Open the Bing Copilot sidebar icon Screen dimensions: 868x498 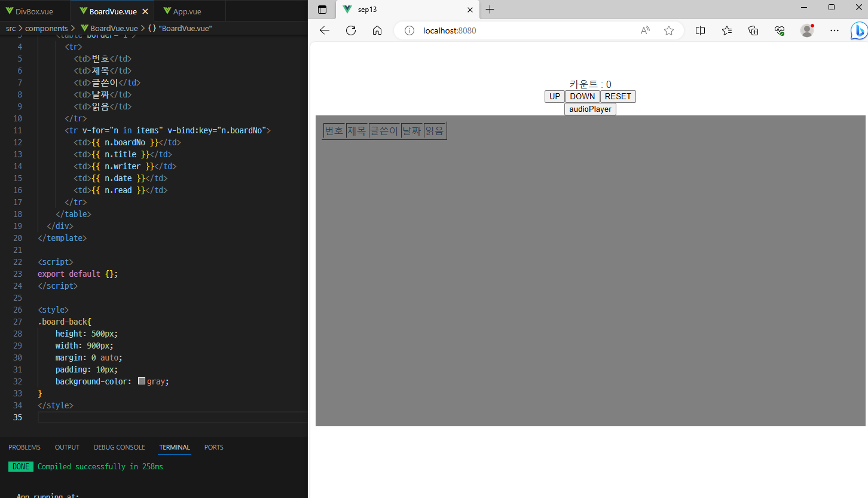point(859,30)
